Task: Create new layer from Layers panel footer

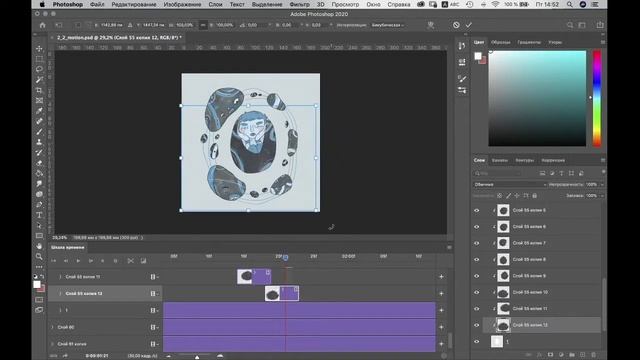Action: [x=582, y=355]
